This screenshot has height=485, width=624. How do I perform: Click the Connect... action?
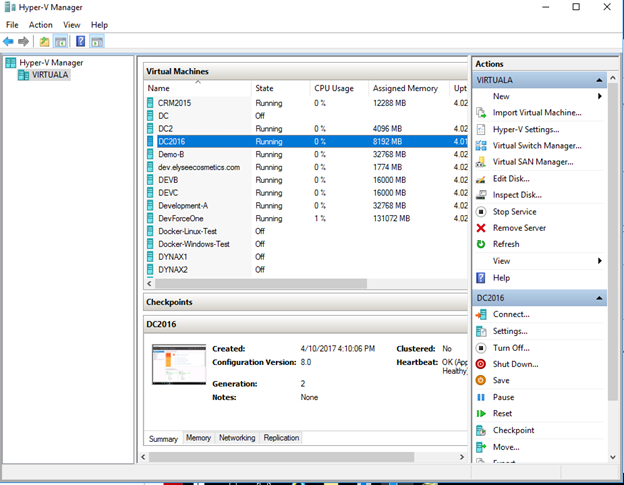pyautogui.click(x=511, y=314)
